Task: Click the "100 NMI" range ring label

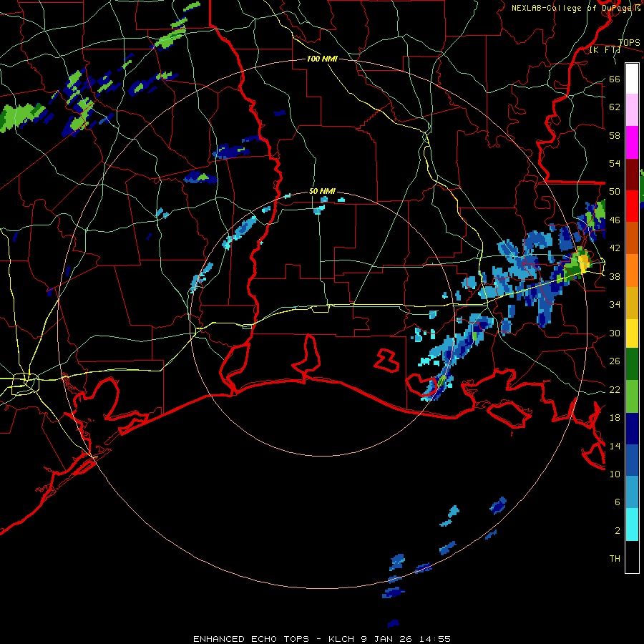Action: point(322,59)
